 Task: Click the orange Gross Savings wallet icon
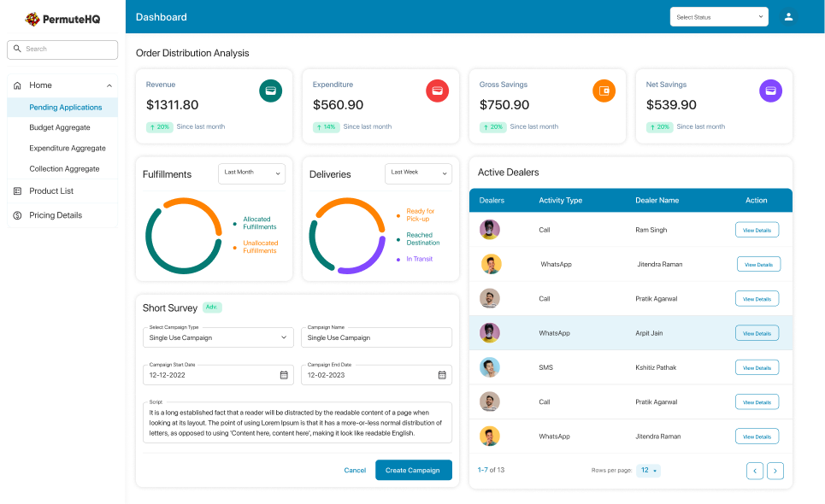(x=604, y=91)
